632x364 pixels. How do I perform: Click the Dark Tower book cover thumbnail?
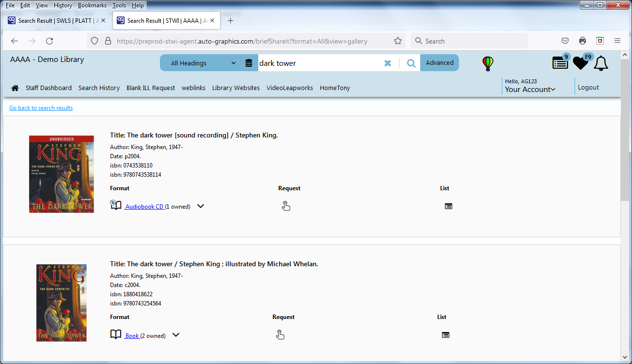pyautogui.click(x=62, y=303)
